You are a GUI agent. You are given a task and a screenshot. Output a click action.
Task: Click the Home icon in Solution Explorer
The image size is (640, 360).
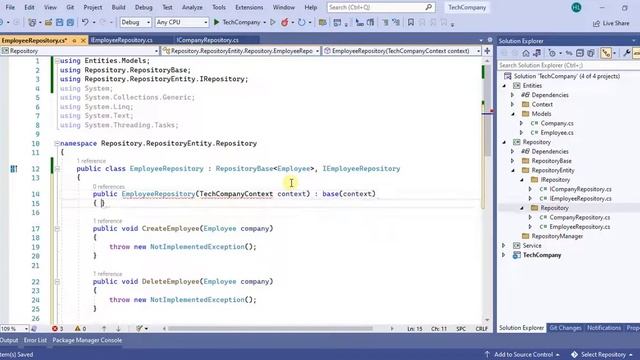coord(526,53)
